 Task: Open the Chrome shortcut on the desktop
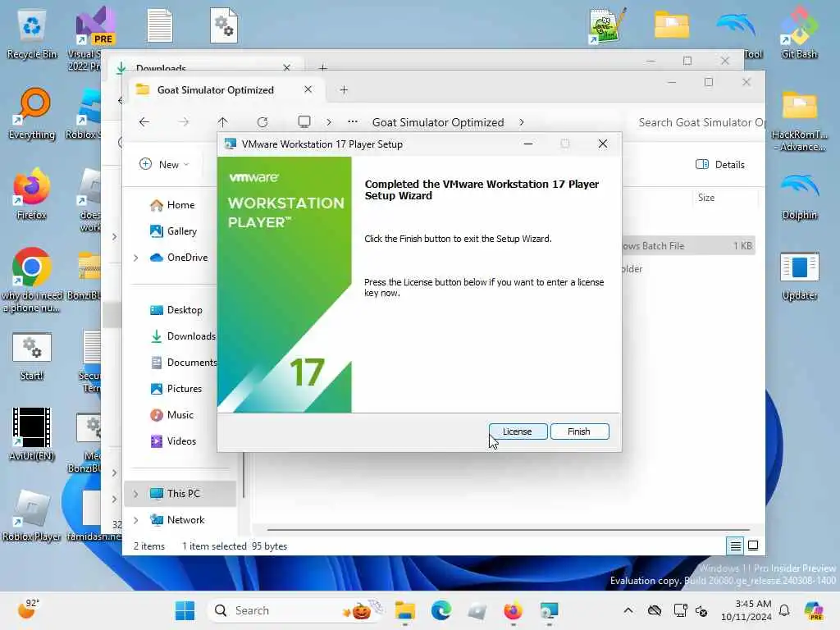(32, 280)
